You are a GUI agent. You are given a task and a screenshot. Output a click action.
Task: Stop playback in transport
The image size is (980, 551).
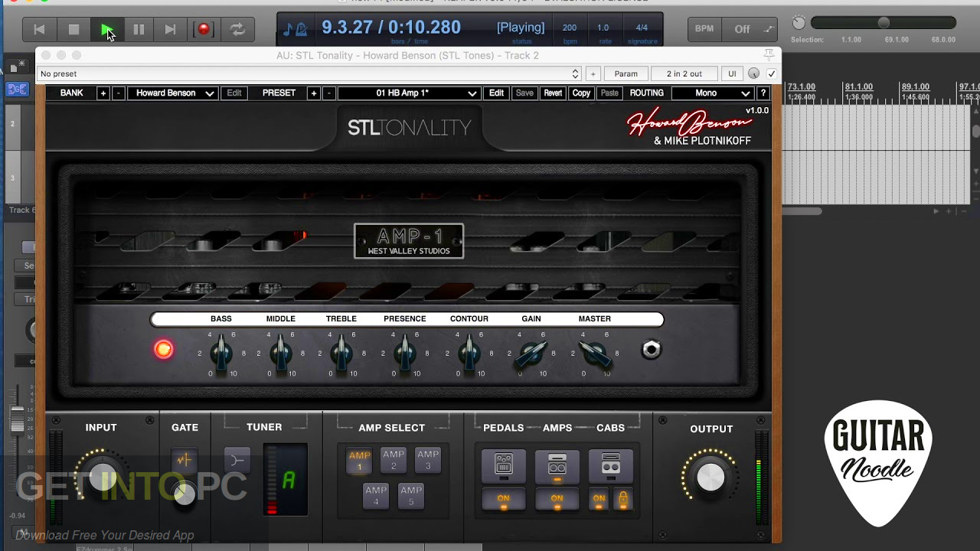73,30
